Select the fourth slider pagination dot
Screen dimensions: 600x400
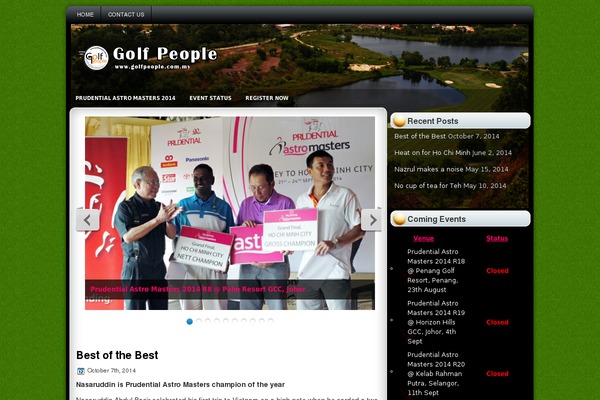tap(217, 321)
